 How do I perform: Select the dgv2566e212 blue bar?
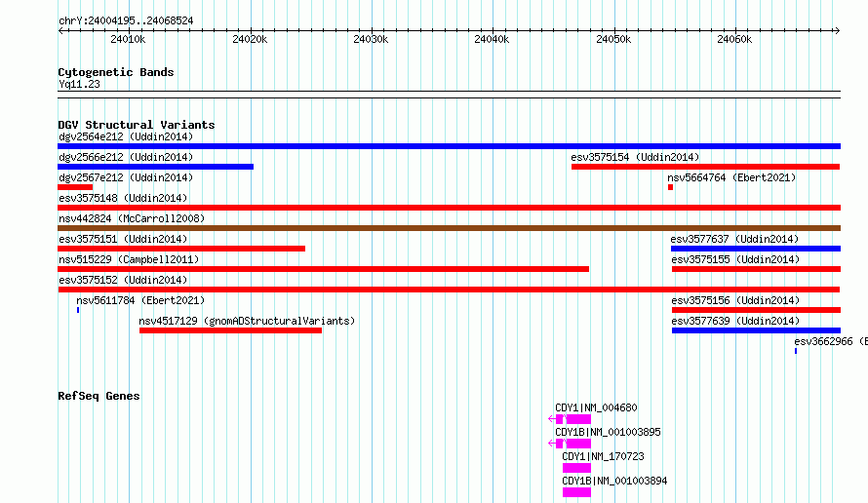click(x=155, y=167)
